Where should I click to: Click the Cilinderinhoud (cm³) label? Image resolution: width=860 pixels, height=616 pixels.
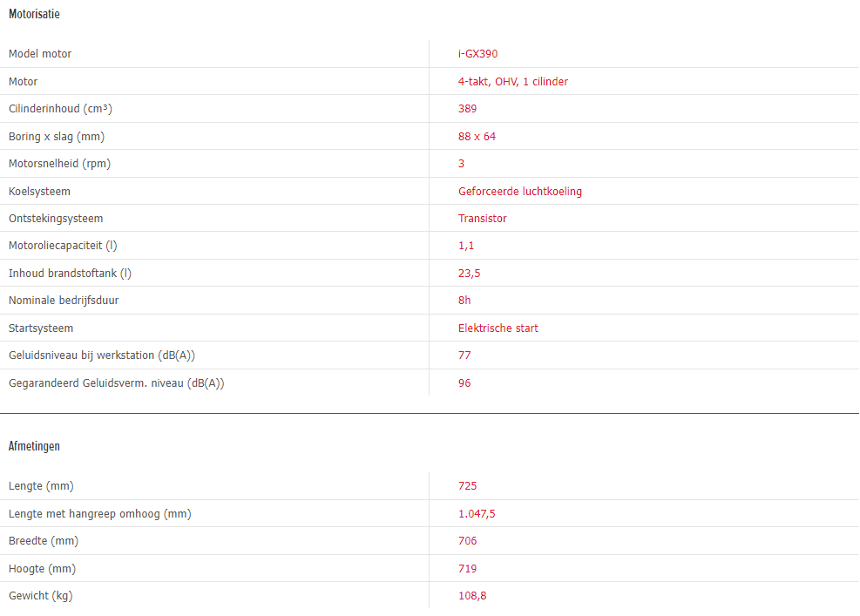pyautogui.click(x=60, y=109)
